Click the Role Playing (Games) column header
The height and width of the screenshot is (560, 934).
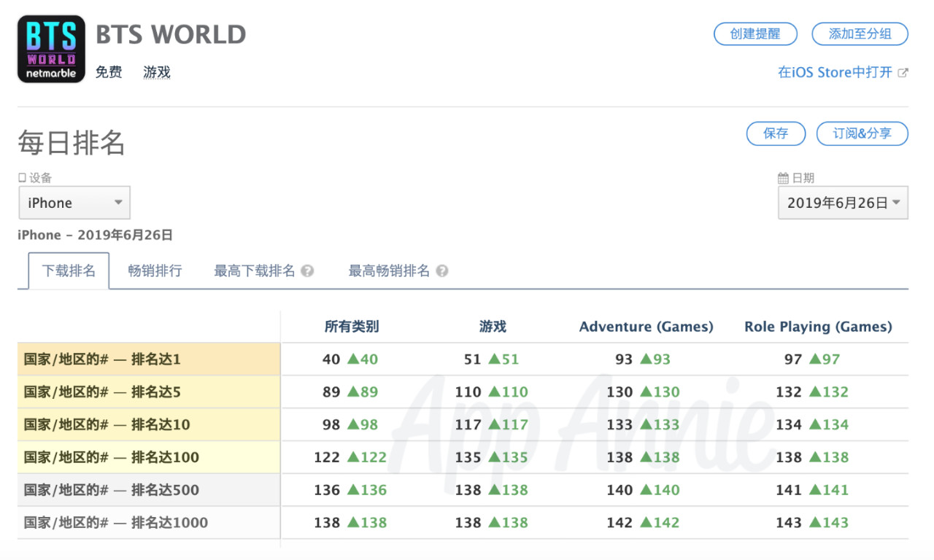[x=818, y=327]
